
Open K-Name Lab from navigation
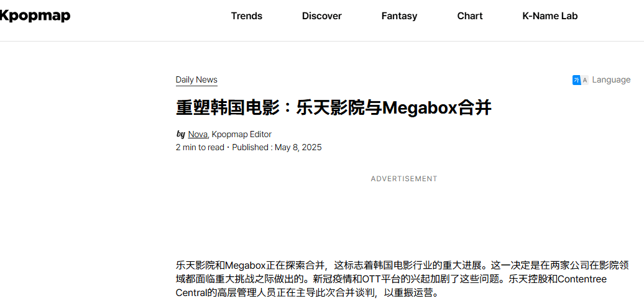click(x=550, y=16)
